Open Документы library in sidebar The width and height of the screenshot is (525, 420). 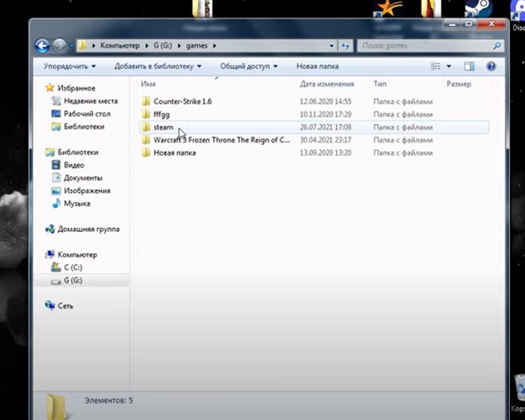coord(83,178)
